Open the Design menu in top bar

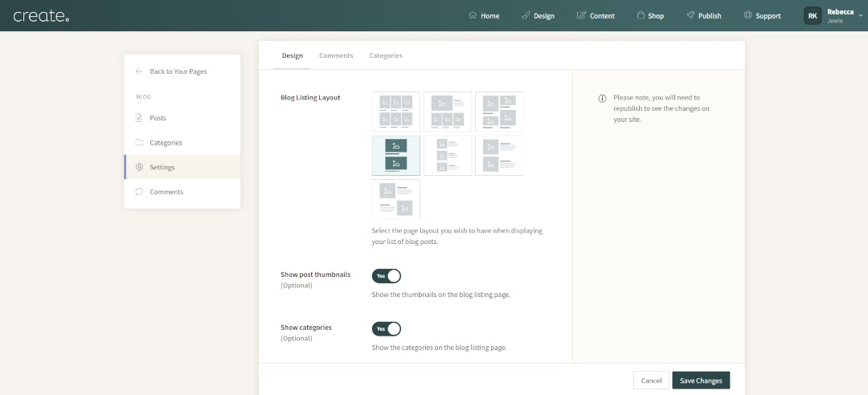[x=538, y=15]
